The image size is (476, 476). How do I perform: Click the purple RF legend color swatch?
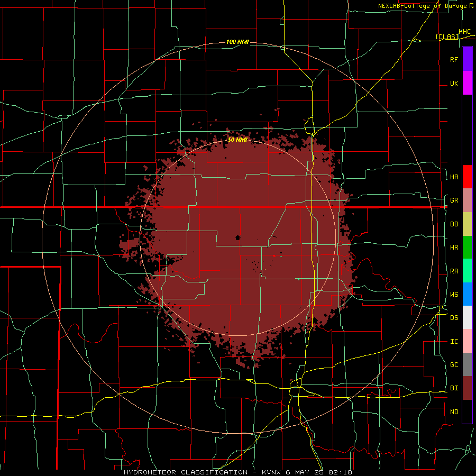(467, 59)
